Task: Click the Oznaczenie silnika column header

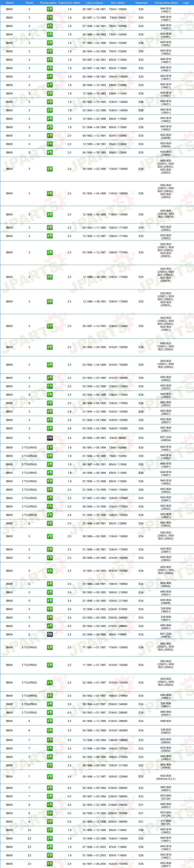Action: tap(166, 3)
